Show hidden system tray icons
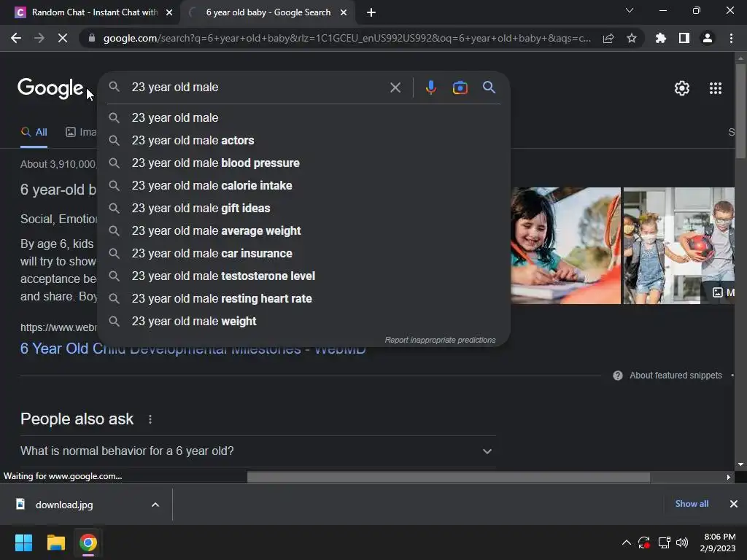 tap(627, 542)
